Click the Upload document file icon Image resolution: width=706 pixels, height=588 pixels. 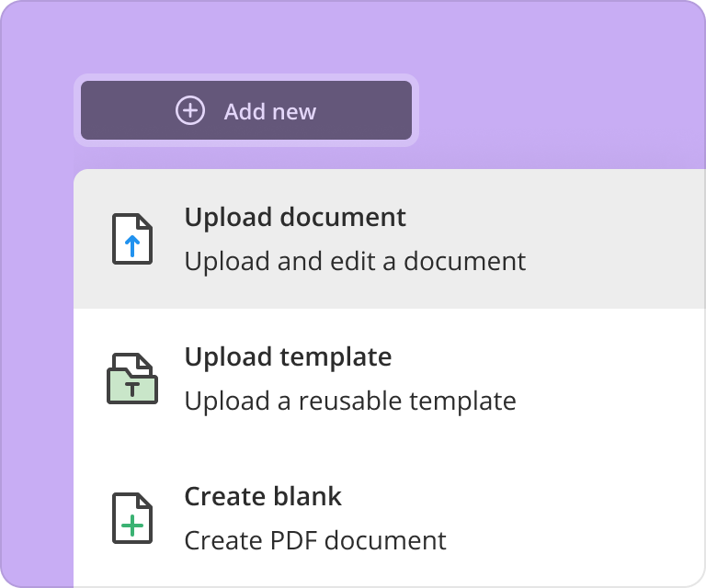click(x=132, y=239)
